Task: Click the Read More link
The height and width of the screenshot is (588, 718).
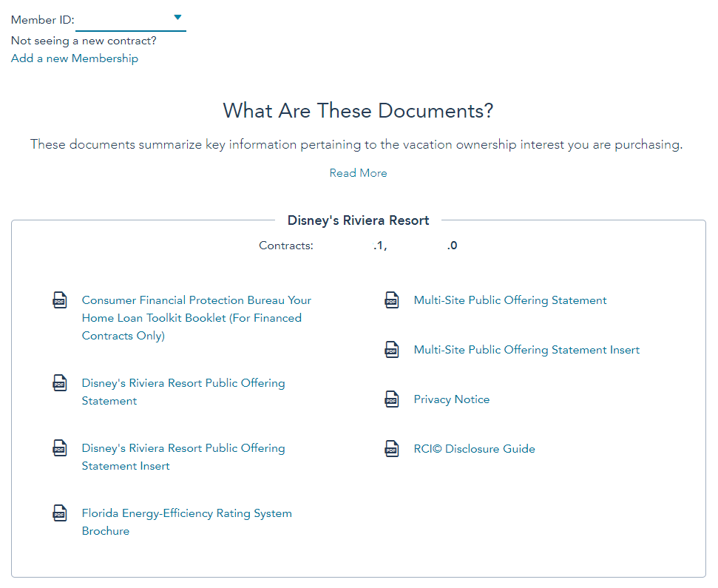Action: point(358,172)
